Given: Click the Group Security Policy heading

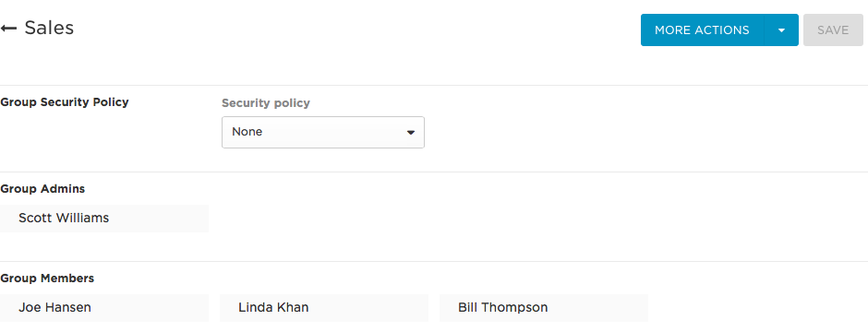Looking at the screenshot, I should pyautogui.click(x=65, y=102).
